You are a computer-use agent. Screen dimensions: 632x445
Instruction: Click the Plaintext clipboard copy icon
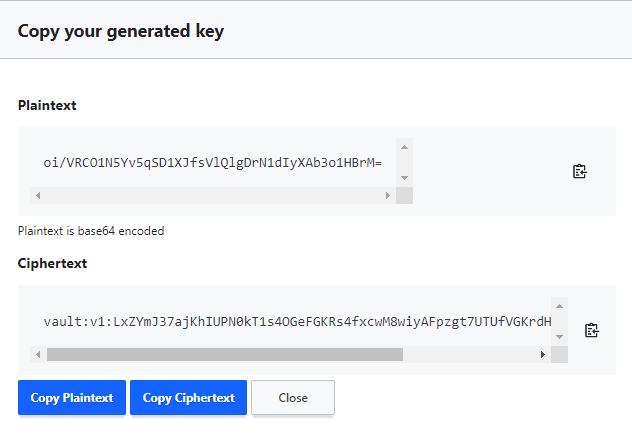[580, 171]
